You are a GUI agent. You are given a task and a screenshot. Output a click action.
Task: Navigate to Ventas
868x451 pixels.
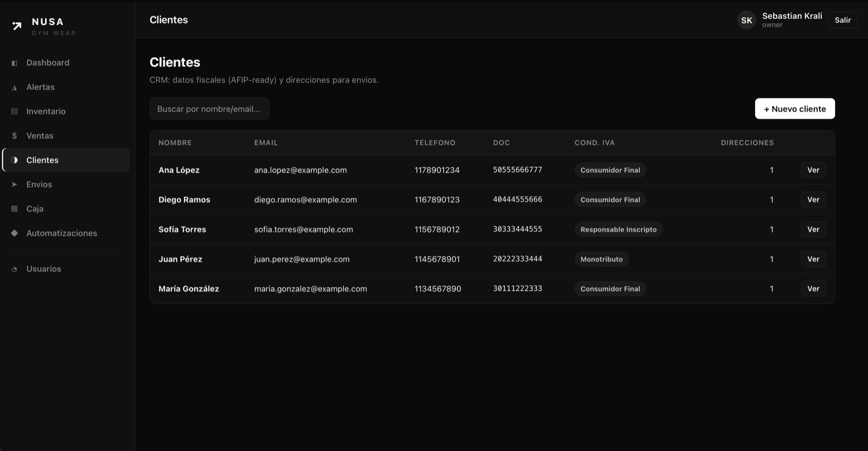66,136
